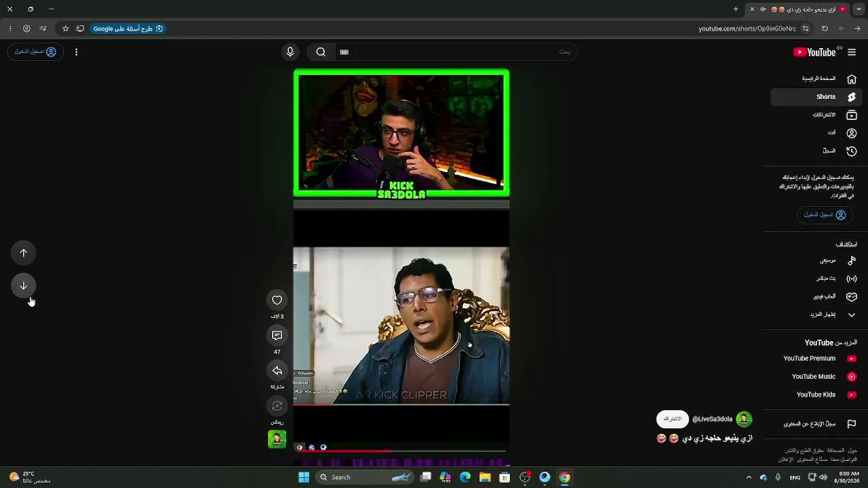
Task: Open the on-screen keyboard in search box
Action: click(344, 52)
